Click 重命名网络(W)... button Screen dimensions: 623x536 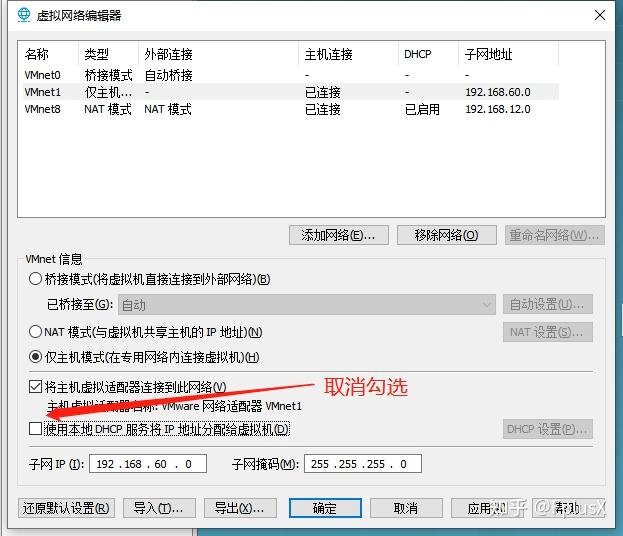[554, 235]
